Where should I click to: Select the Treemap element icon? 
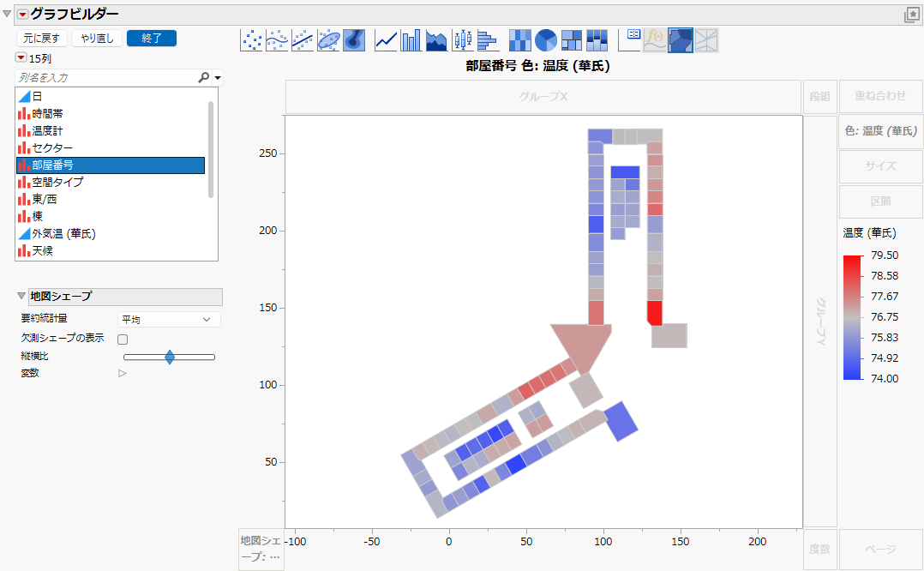(x=571, y=40)
